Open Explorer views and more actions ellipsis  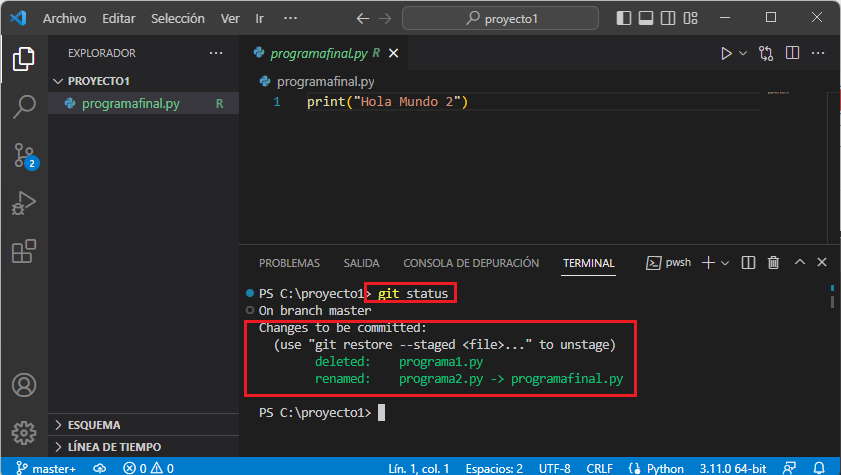pos(216,53)
